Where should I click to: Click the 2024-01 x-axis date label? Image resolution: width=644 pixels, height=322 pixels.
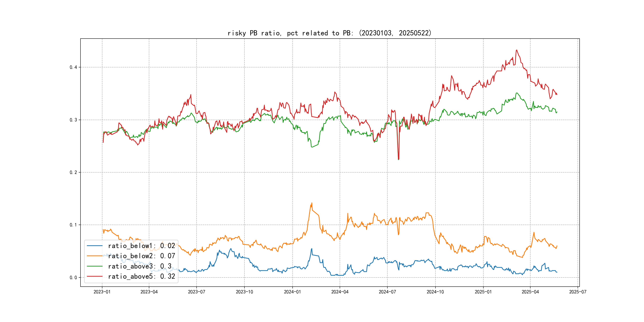pyautogui.click(x=292, y=292)
